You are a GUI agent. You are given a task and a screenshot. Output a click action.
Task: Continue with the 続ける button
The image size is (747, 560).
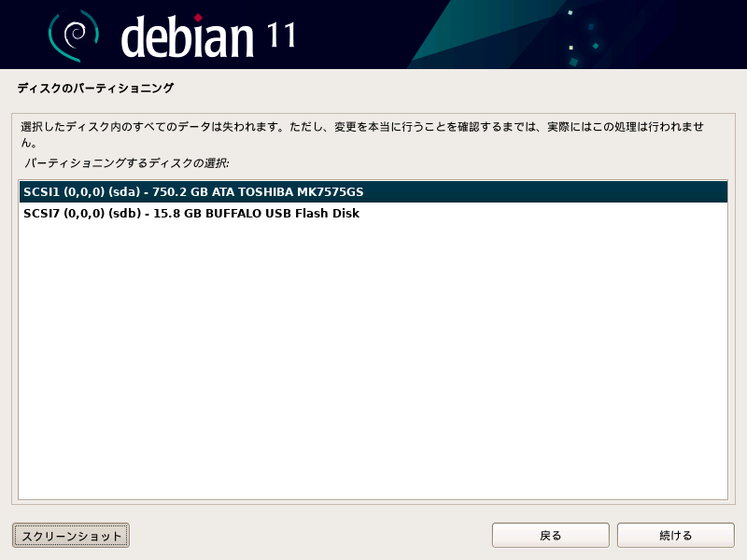(x=675, y=536)
